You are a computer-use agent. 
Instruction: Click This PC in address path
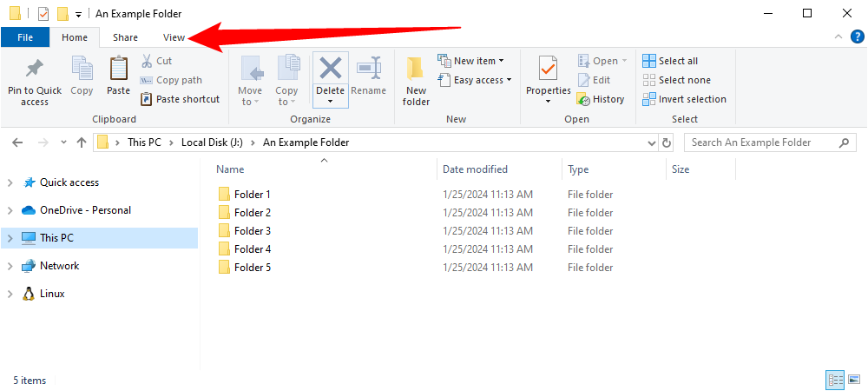[x=144, y=142]
